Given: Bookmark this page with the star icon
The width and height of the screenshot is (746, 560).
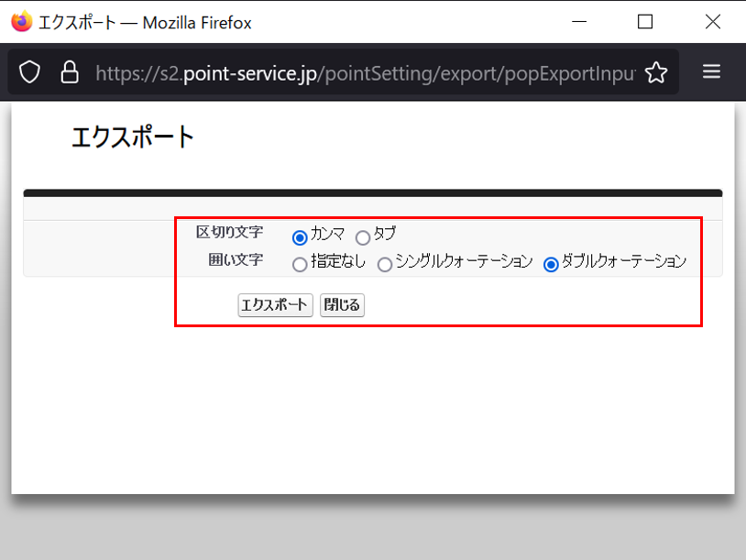Looking at the screenshot, I should tap(655, 72).
